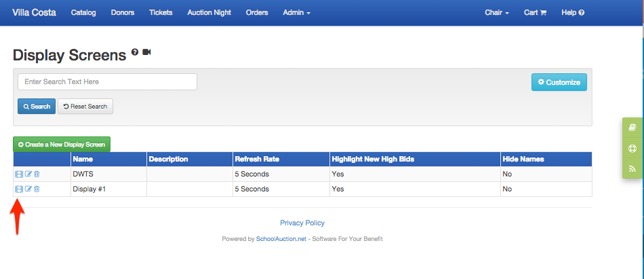Focus the Enter Search Text Here field
644x279 pixels.
[107, 82]
